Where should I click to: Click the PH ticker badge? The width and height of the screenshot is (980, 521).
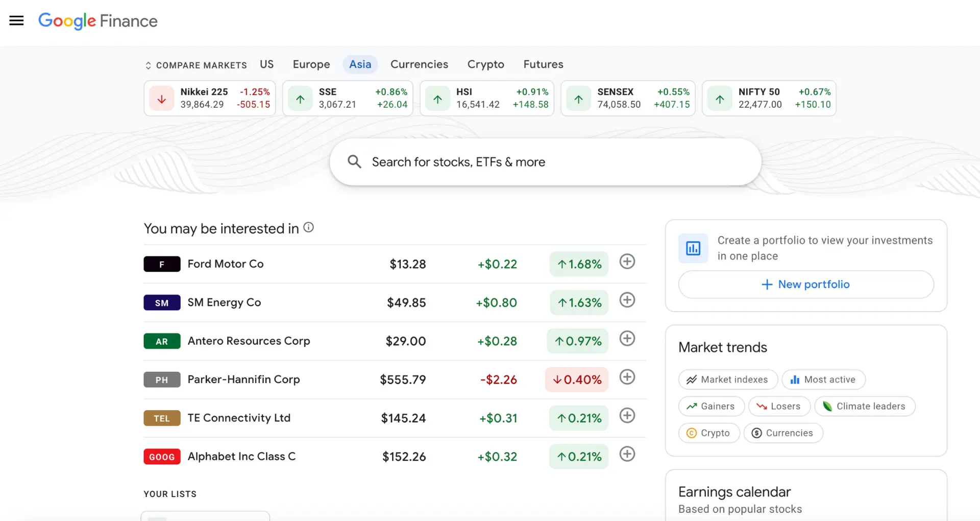pyautogui.click(x=162, y=380)
